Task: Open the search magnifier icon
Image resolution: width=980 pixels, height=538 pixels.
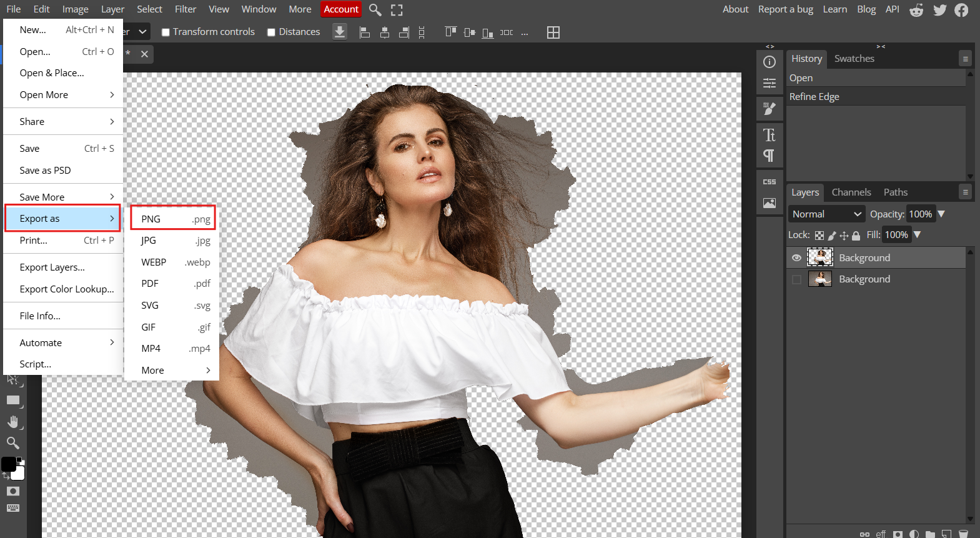Action: pos(375,9)
